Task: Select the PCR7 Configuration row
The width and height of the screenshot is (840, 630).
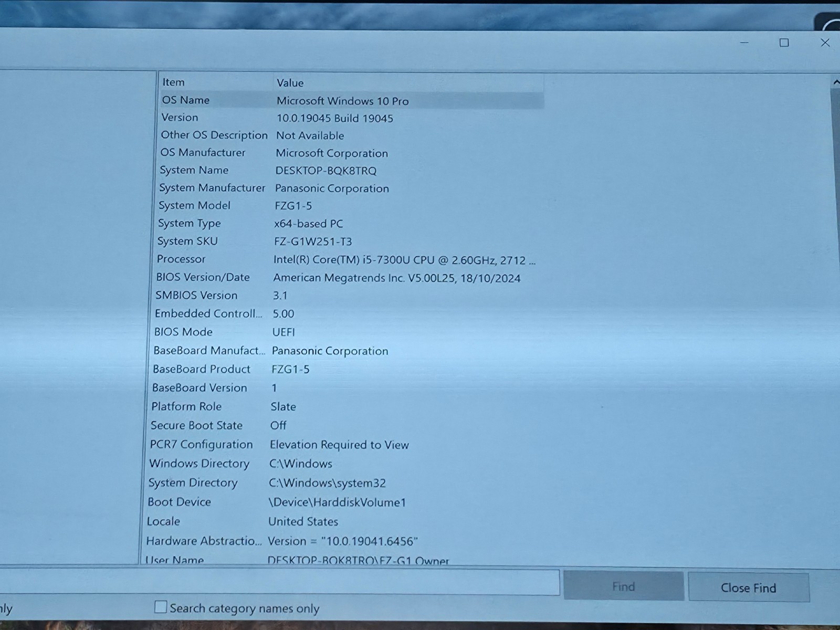Action: [346, 444]
